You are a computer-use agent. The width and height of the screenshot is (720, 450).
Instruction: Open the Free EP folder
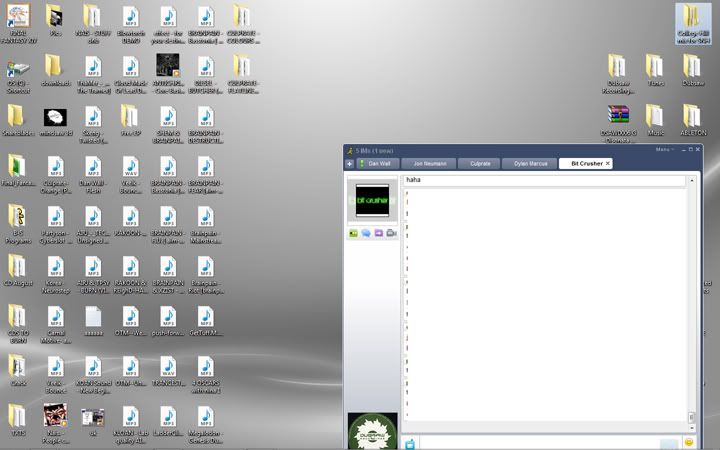130,120
